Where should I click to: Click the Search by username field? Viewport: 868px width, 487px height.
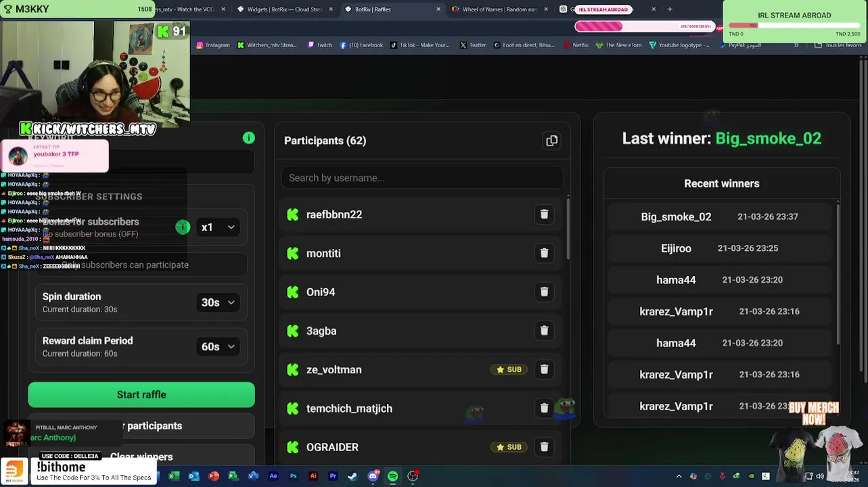click(x=422, y=178)
